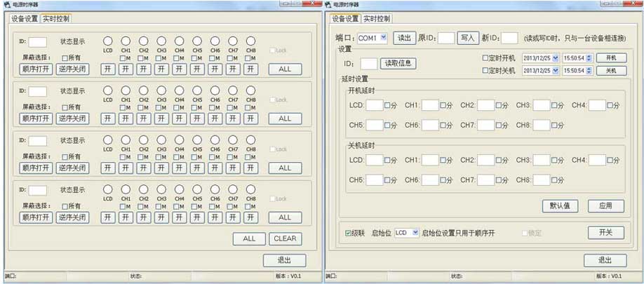Uncheck the 级联 checkbox

click(x=348, y=233)
